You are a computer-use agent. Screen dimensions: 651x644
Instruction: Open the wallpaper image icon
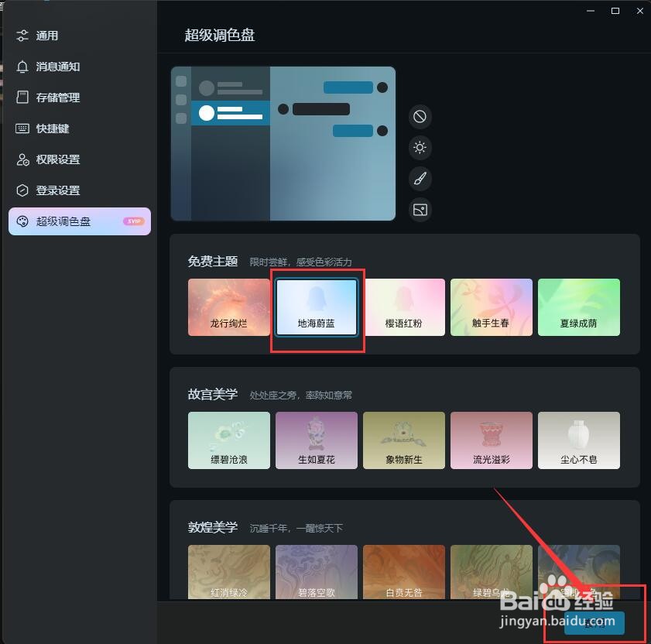(x=420, y=210)
